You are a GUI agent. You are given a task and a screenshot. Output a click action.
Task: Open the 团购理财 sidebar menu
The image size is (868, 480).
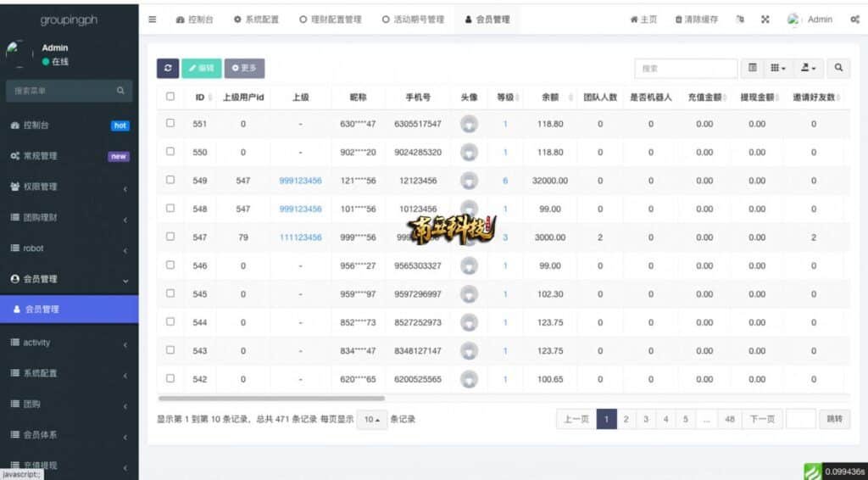69,218
